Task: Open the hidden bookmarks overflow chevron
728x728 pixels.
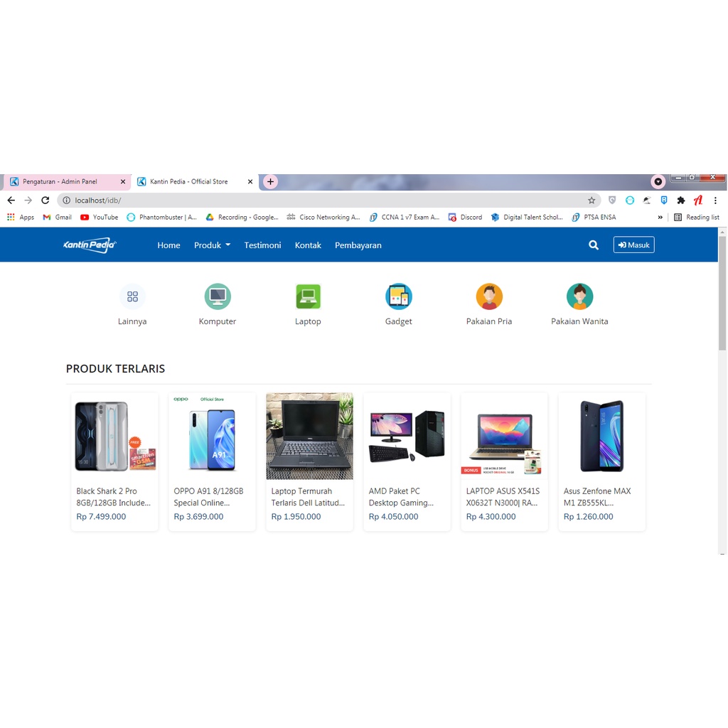Action: 660,217
